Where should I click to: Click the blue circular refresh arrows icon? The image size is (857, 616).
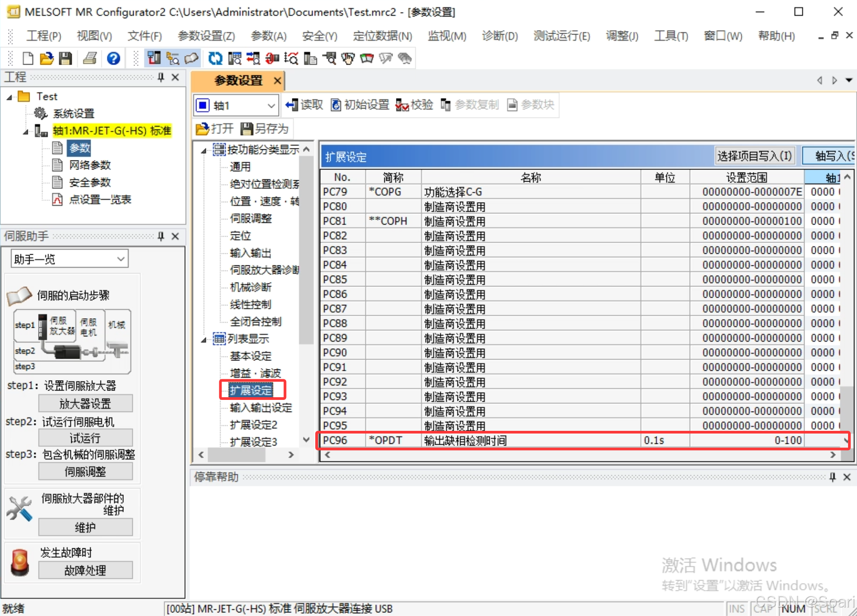click(x=215, y=58)
